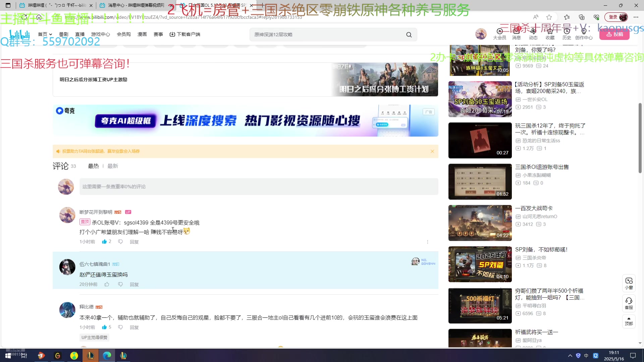This screenshot has width=644, height=362.
Task: Open the 创作中心 creator center icon
Action: click(584, 34)
